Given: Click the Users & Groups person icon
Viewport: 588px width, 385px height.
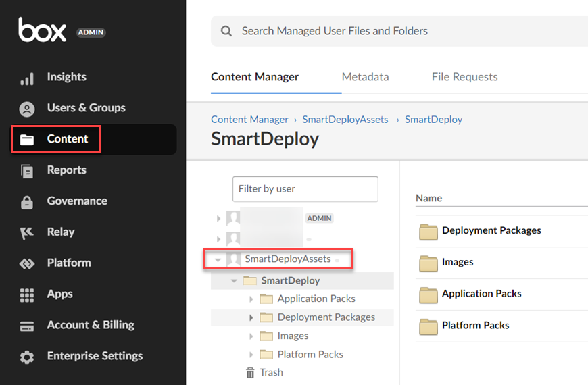Looking at the screenshot, I should [x=27, y=109].
